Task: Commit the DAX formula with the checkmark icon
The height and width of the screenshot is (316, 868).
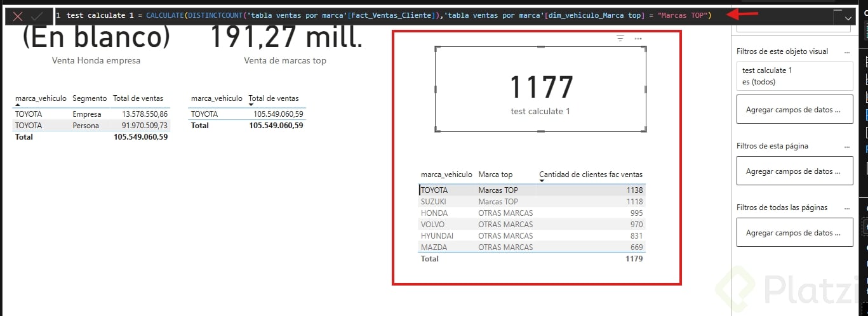Action: click(x=37, y=16)
